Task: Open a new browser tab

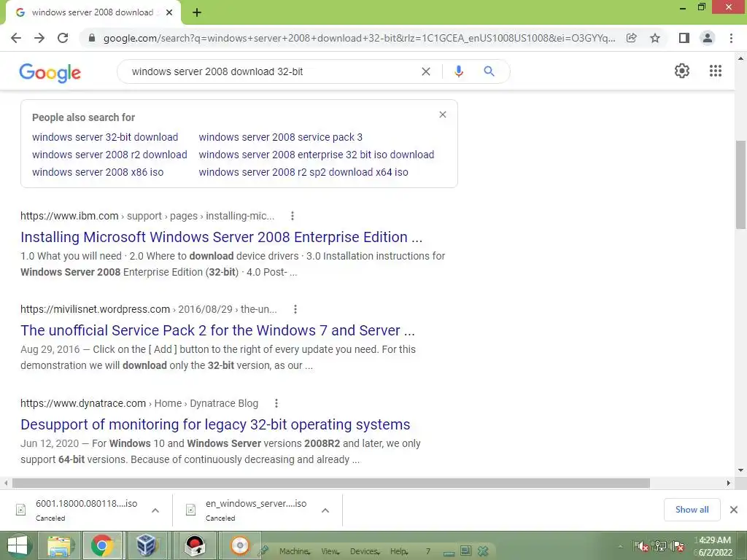Action: pos(197,13)
